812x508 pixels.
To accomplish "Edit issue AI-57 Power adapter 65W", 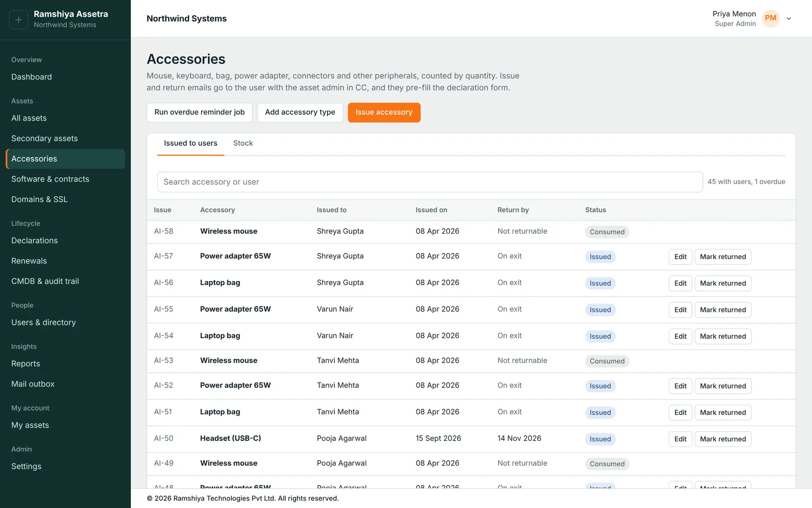I will [x=681, y=257].
